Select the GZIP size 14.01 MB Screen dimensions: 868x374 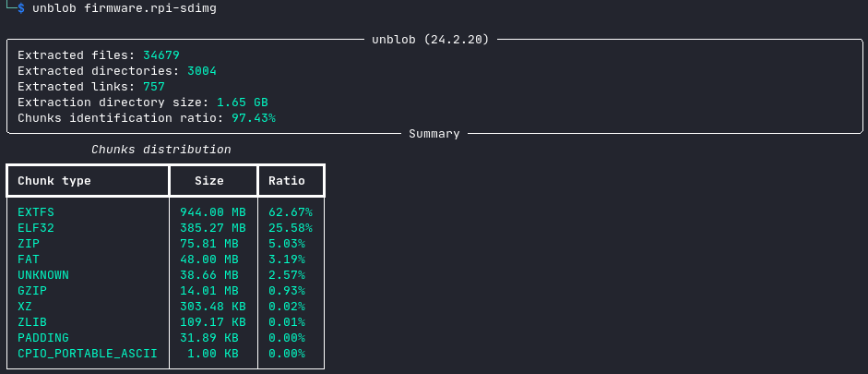[209, 290]
